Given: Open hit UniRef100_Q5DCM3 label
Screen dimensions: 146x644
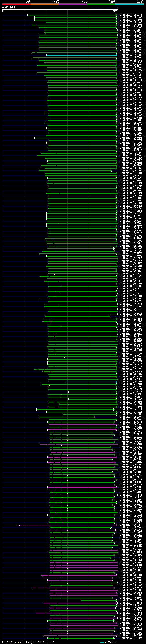Looking at the screenshot, I should (131, 382).
